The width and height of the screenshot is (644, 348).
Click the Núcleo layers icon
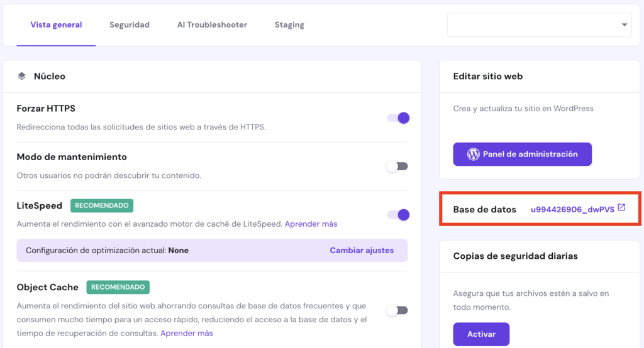click(21, 76)
